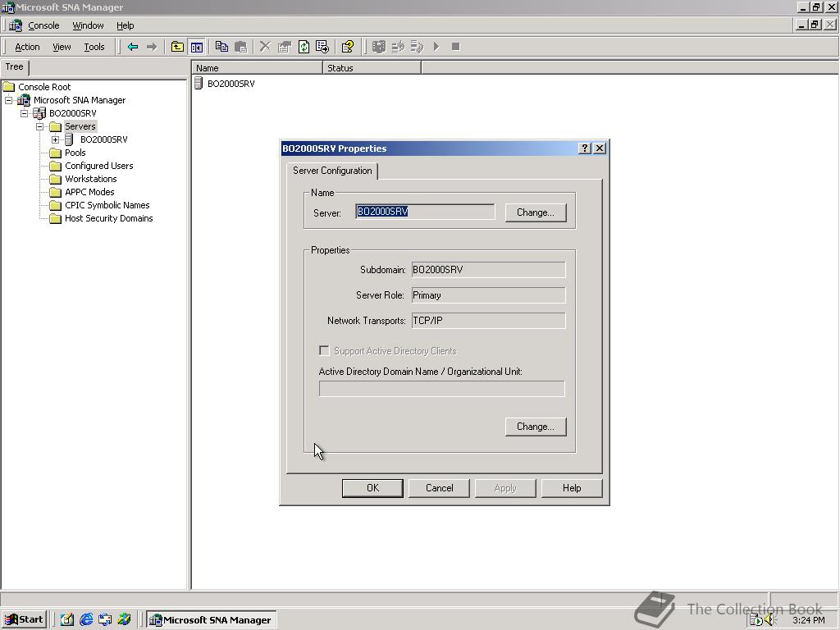Select Pools folder in tree
The height and width of the screenshot is (630, 840).
click(75, 153)
